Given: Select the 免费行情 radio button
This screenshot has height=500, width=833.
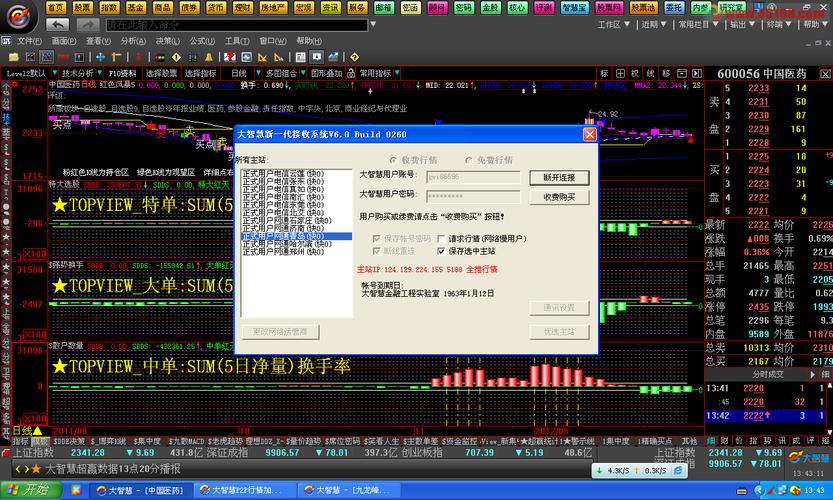Looking at the screenshot, I should coord(469,160).
